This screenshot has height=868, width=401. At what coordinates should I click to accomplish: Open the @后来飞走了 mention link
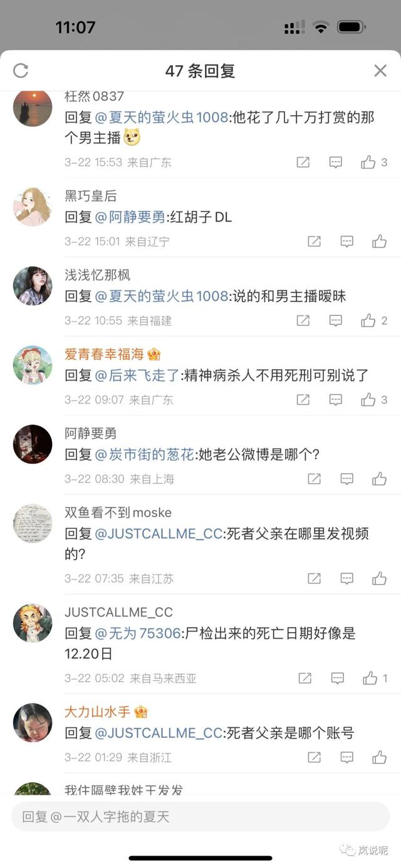[138, 375]
